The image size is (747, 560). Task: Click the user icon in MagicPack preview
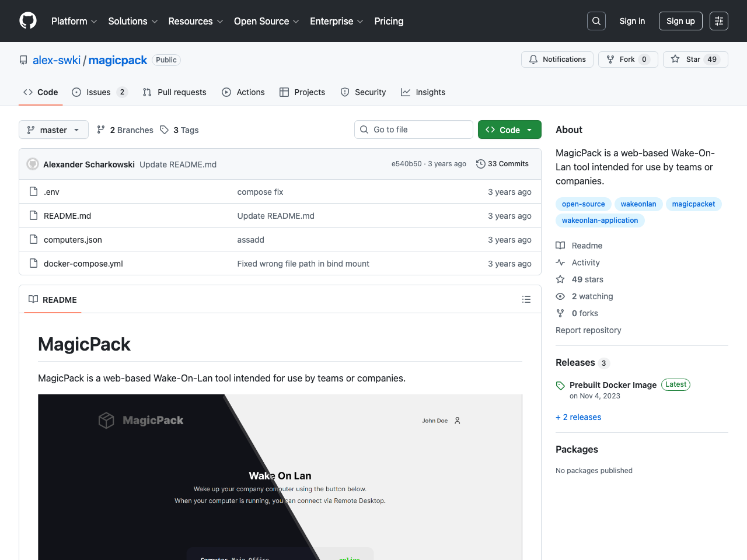coord(458,421)
